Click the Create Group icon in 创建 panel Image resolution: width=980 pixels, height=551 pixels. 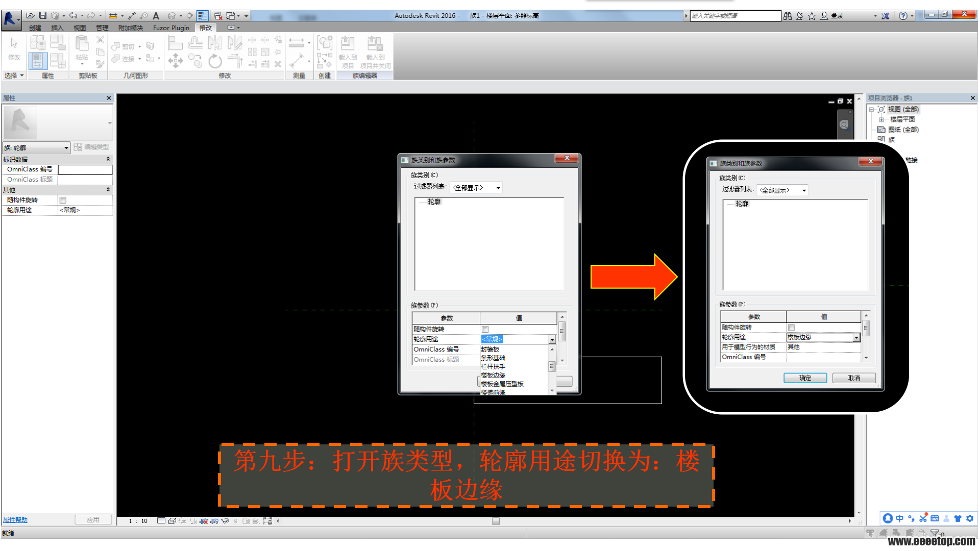tap(325, 43)
